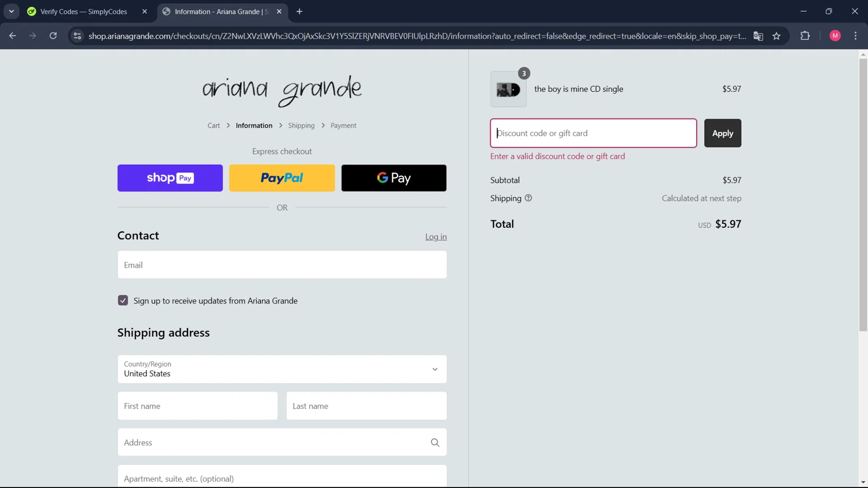Click the shipping info question mark icon
Image resolution: width=868 pixels, height=488 pixels.
point(528,198)
